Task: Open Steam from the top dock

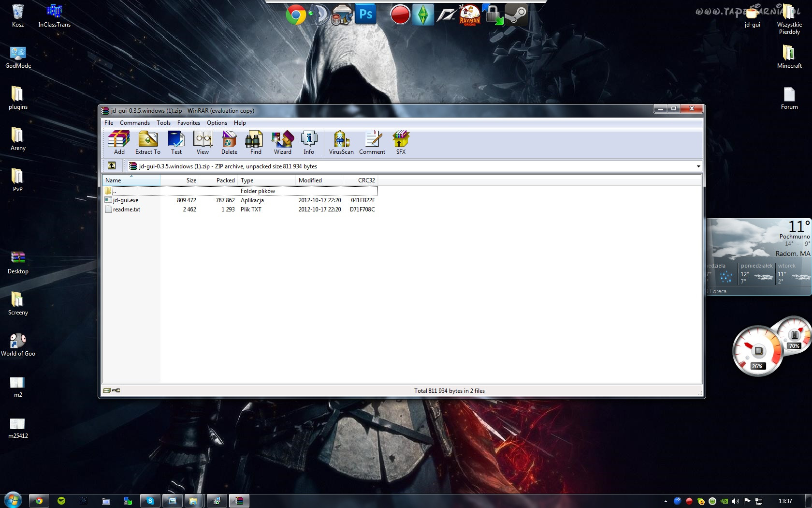Action: point(516,14)
